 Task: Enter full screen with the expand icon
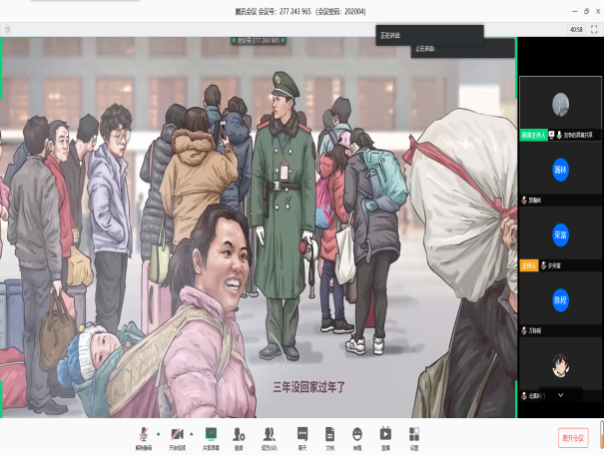pos(595,29)
